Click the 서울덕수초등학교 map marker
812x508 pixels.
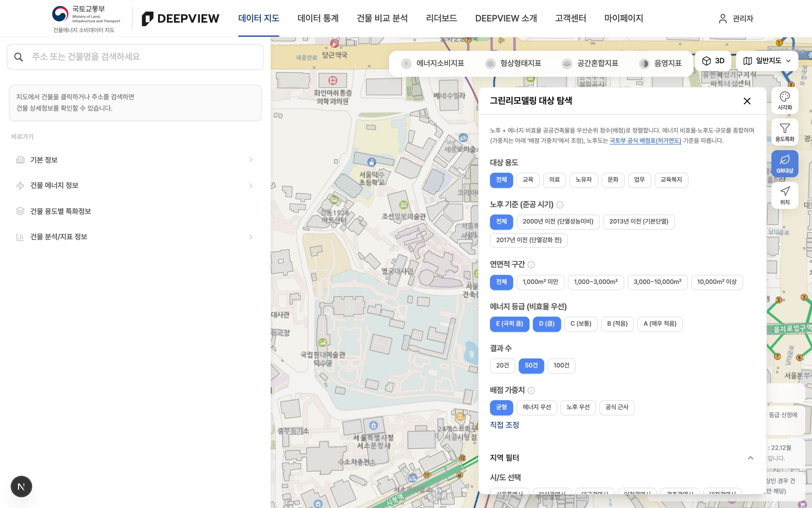click(371, 162)
